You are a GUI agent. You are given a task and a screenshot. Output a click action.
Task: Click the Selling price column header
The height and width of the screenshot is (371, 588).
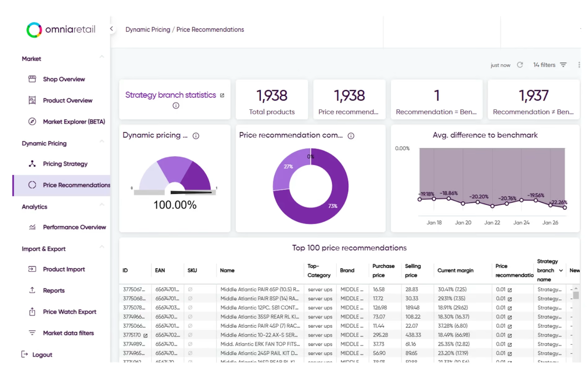tap(413, 270)
